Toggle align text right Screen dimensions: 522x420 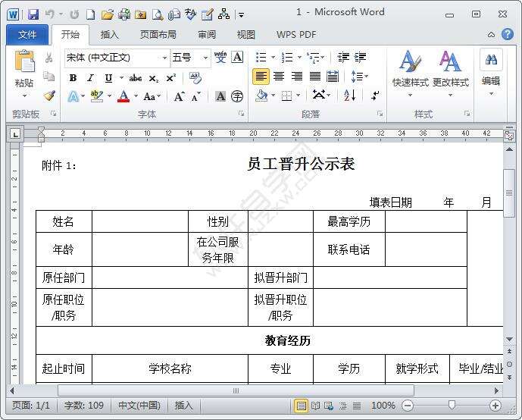297,77
